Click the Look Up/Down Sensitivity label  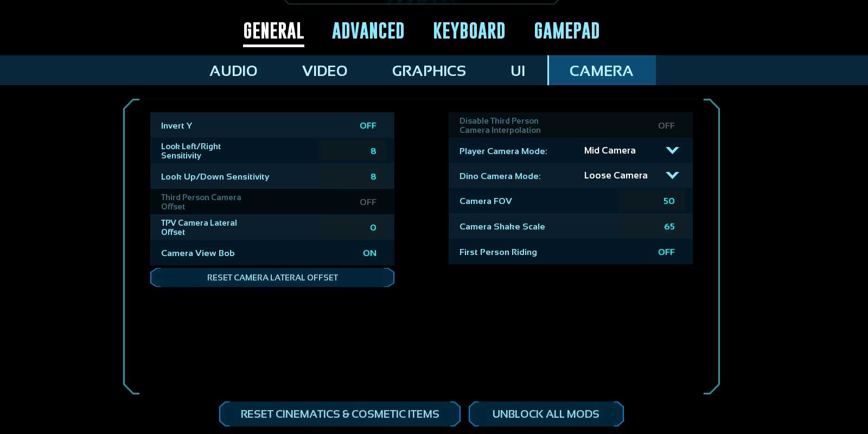click(x=215, y=176)
